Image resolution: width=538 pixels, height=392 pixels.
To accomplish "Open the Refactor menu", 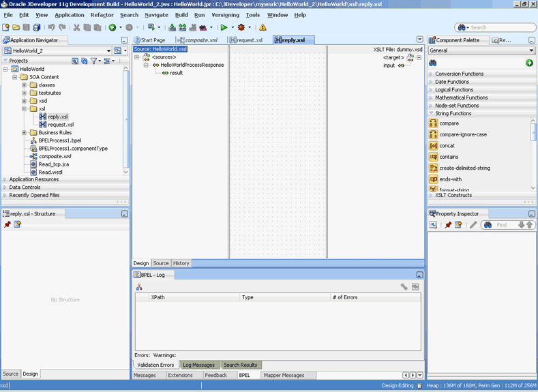I will 102,15.
